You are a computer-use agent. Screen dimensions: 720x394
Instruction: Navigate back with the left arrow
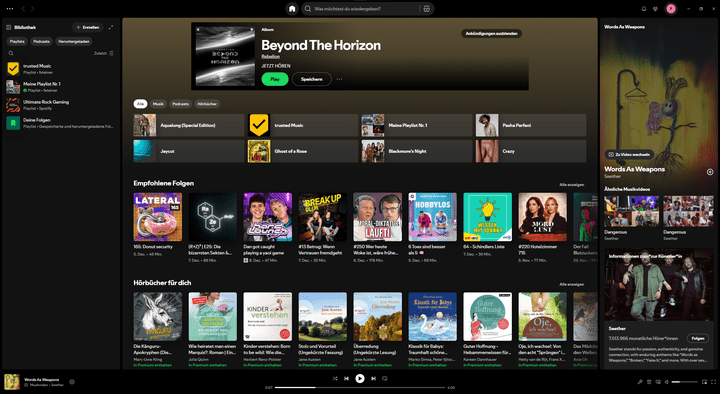click(23, 9)
